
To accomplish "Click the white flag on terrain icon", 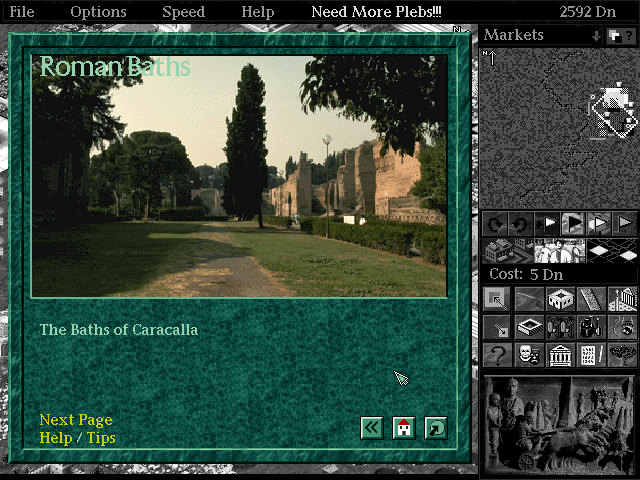I will pyautogui.click(x=599, y=224).
